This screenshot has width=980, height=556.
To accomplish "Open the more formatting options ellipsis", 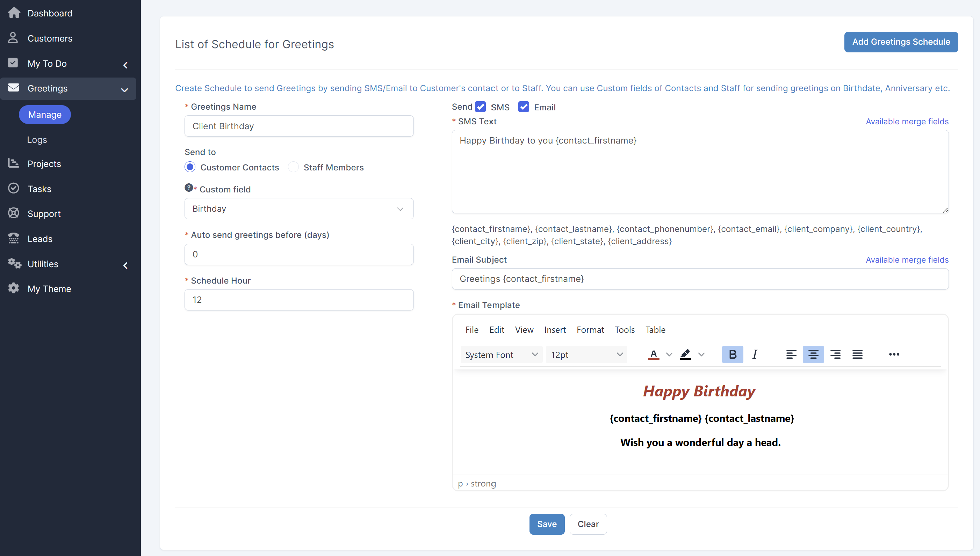I will (x=894, y=354).
